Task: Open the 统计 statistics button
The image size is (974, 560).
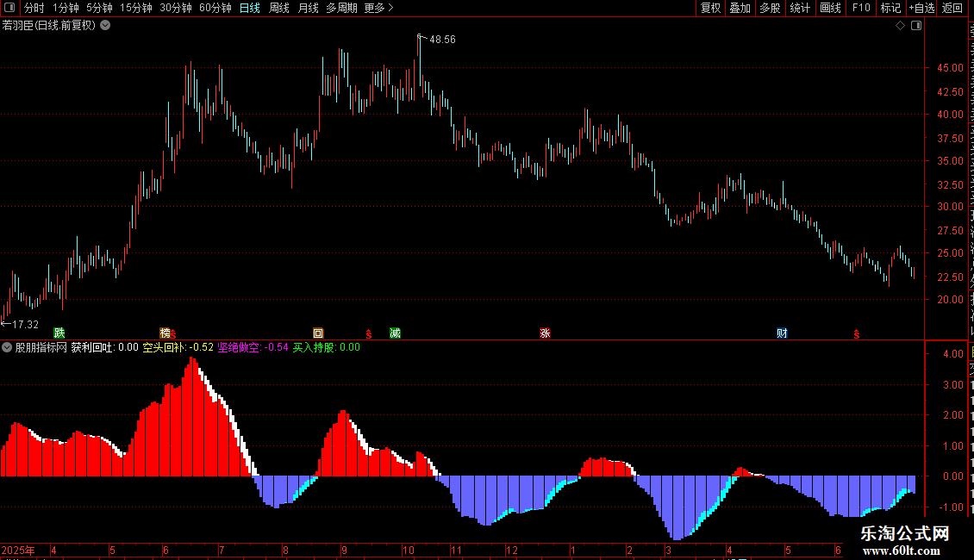Action: click(x=799, y=8)
